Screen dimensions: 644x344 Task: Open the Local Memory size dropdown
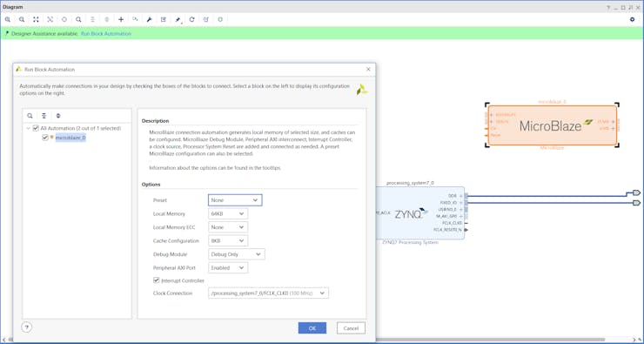pos(228,213)
